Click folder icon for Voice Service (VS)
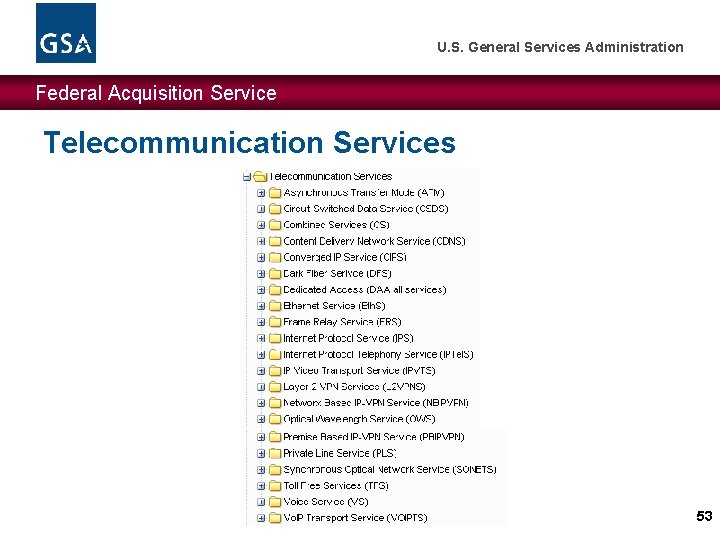Screen dimensions: 720x540 (x=274, y=502)
